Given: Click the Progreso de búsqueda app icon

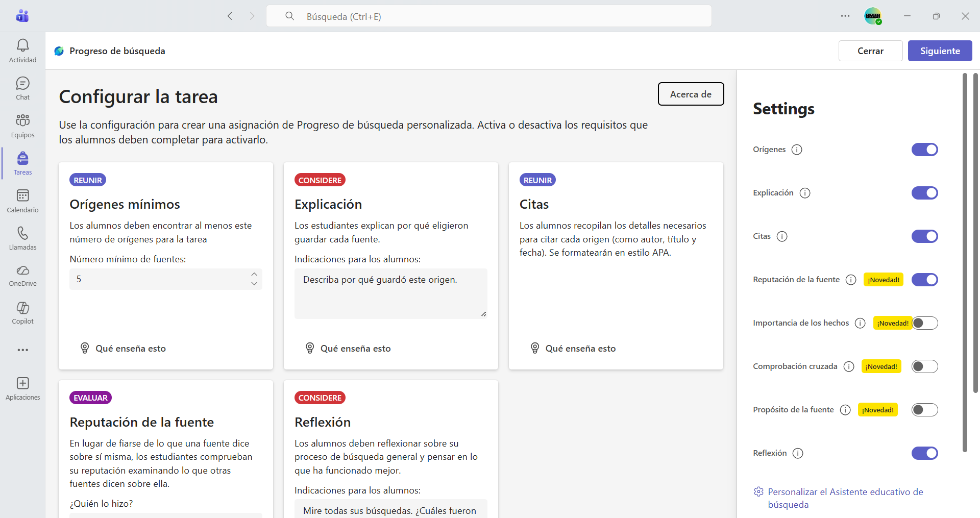Looking at the screenshot, I should tap(59, 51).
